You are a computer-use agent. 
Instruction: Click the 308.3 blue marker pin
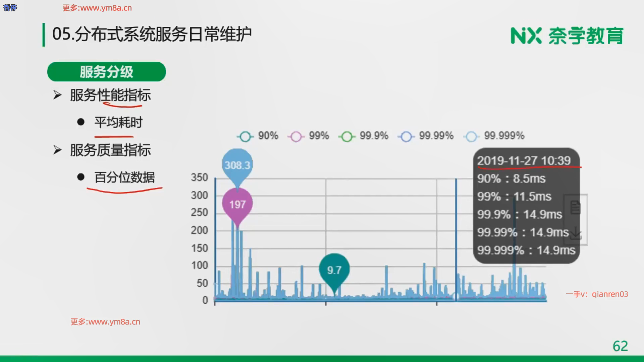[x=237, y=165]
